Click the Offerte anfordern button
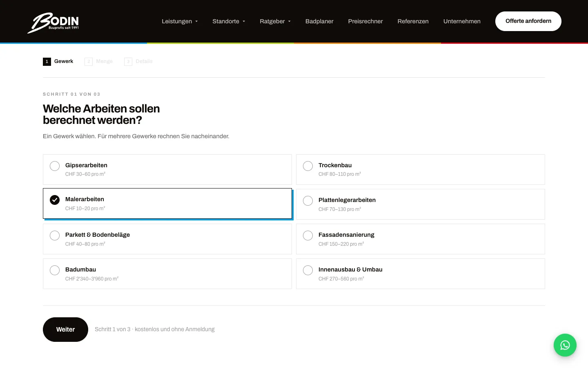588x368 pixels. [528, 21]
